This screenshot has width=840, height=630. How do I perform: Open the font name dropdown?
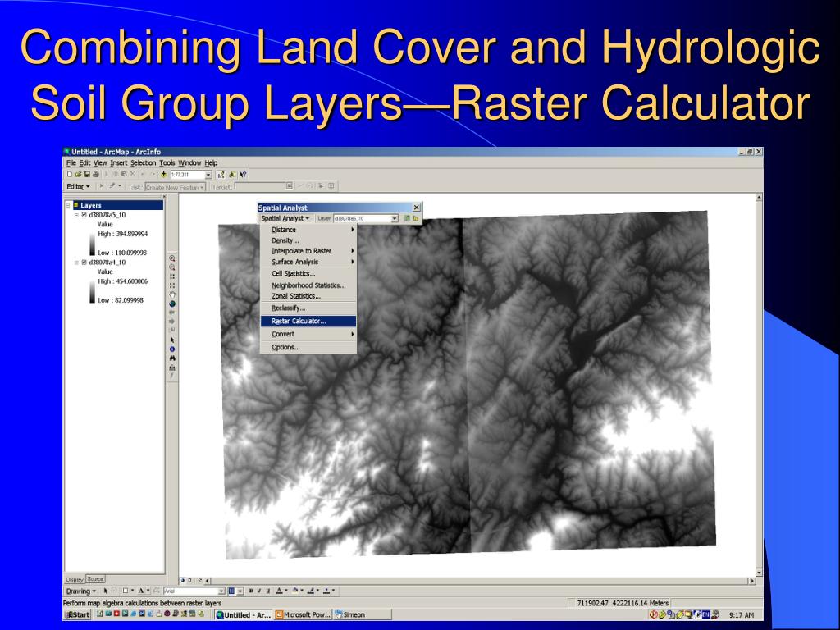coord(221,591)
